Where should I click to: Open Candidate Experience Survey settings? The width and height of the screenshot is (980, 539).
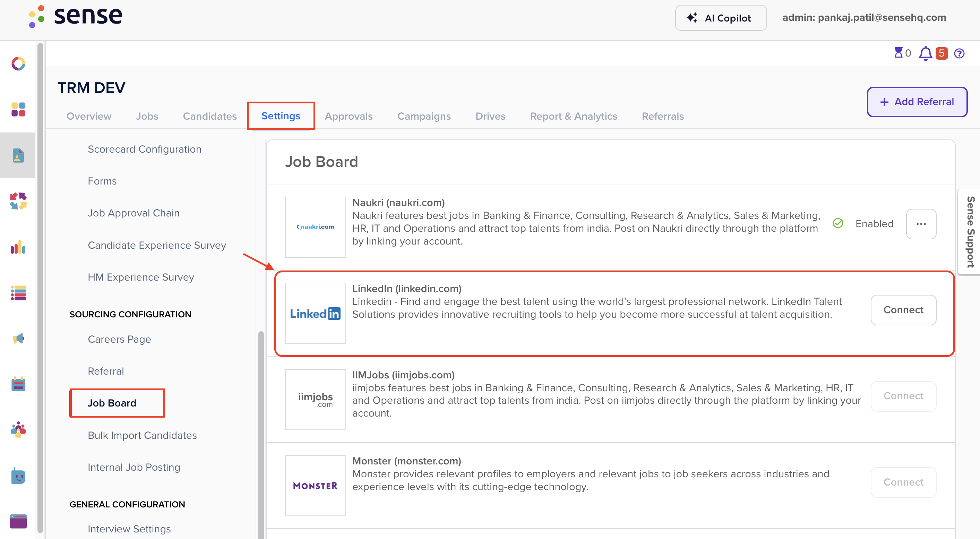[157, 245]
